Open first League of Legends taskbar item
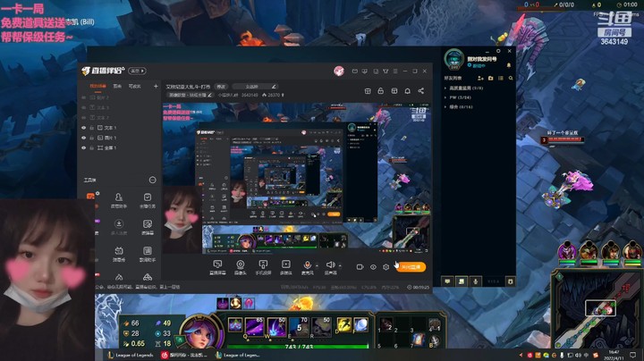The height and width of the screenshot is (361, 644). (x=131, y=356)
